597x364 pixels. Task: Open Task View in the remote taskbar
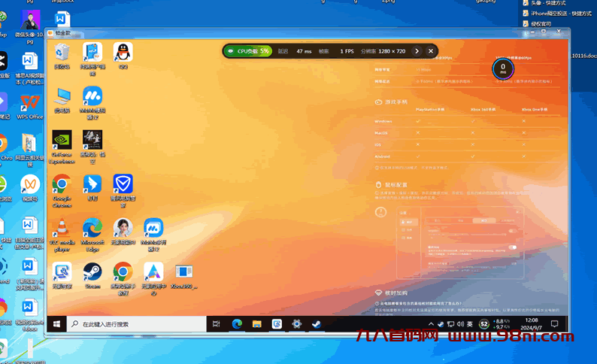pyautogui.click(x=217, y=324)
